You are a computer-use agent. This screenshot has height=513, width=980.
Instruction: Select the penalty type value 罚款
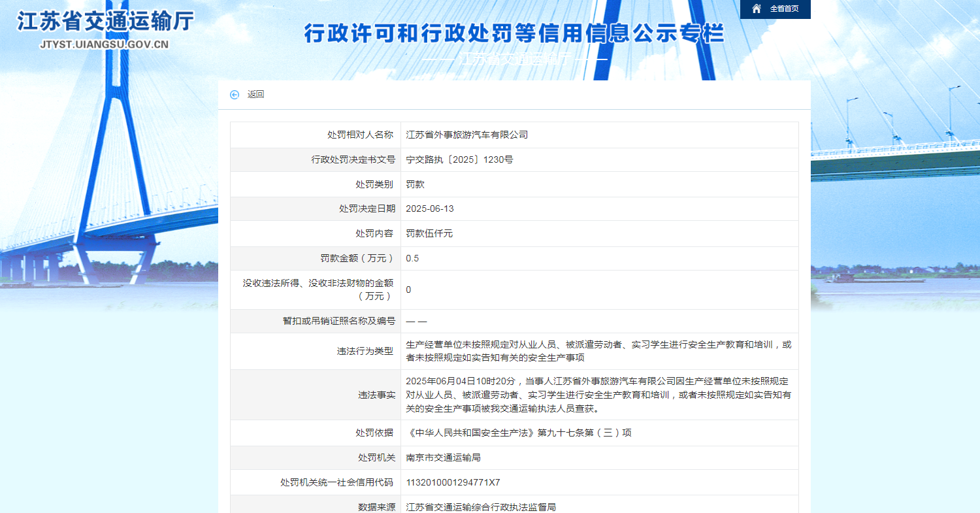click(x=415, y=185)
